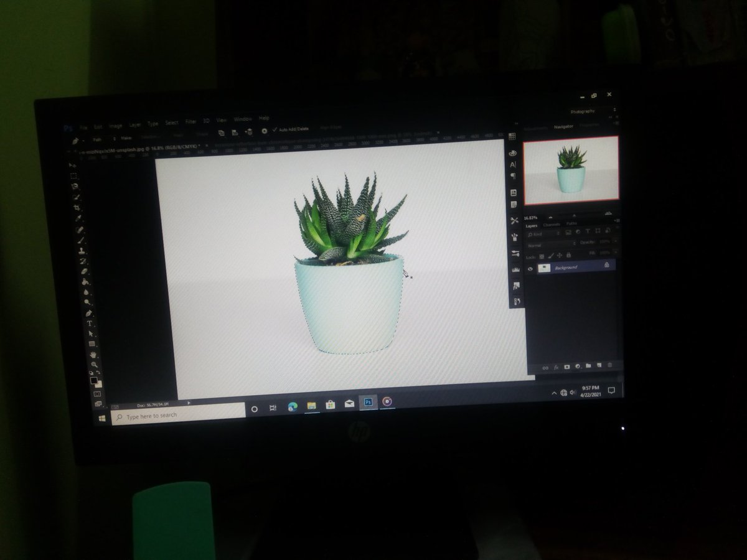Screen dimensions: 747x560
Task: Toggle lock transparent pixels
Action: [x=542, y=256]
